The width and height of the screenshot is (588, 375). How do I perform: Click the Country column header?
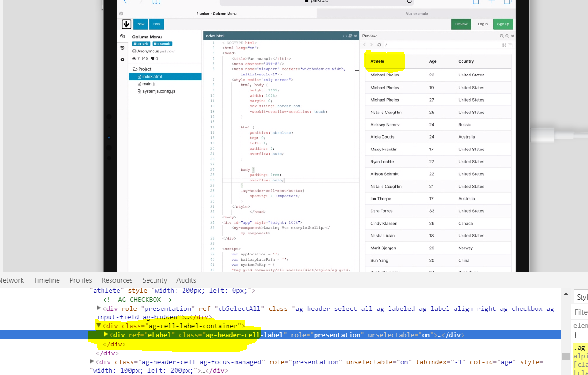[466, 61]
